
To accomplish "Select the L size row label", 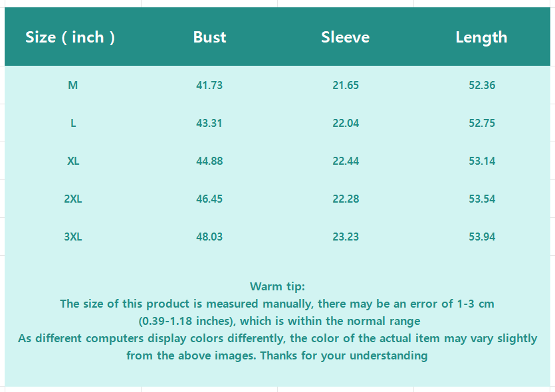I will coord(73,123).
